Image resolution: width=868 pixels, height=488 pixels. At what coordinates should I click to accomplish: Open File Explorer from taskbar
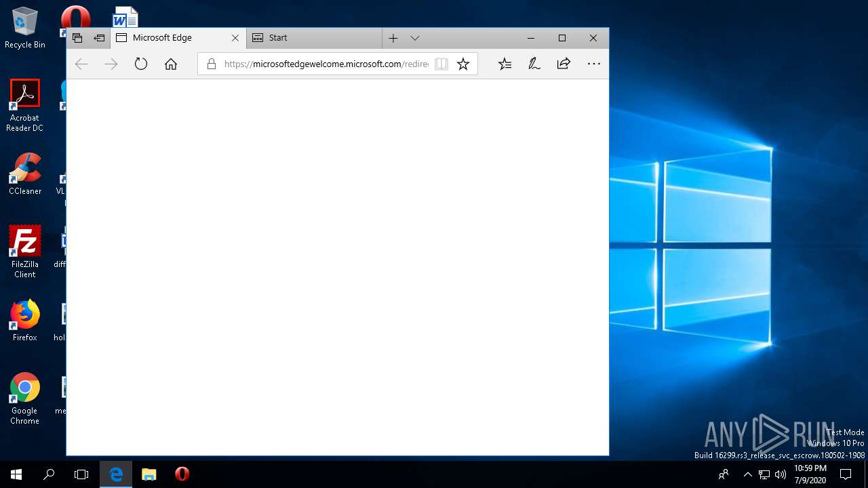click(x=149, y=474)
